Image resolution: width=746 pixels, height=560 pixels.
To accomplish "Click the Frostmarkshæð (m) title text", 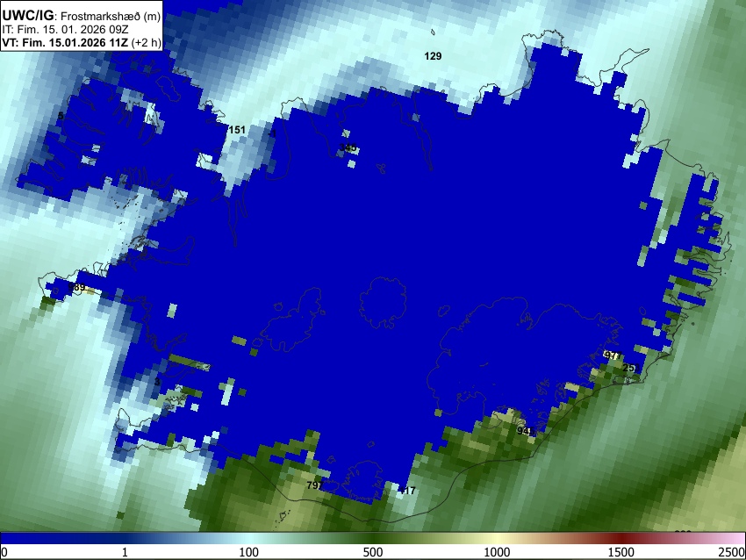I will click(111, 16).
